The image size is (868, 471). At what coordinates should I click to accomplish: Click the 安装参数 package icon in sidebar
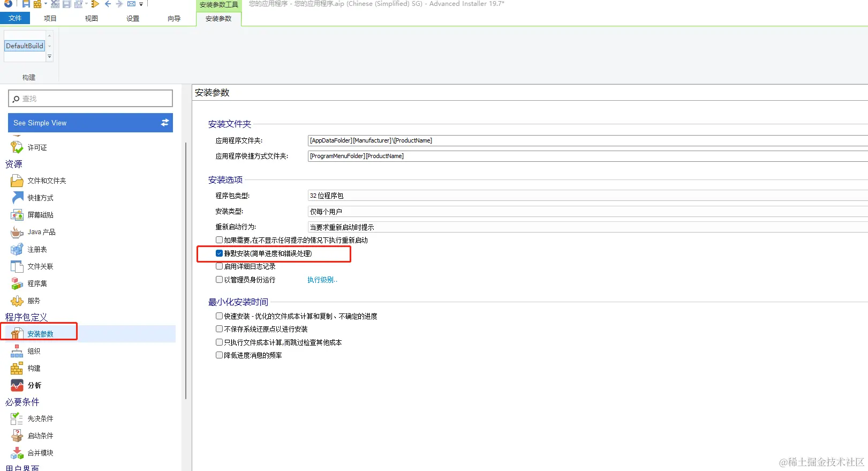point(17,334)
